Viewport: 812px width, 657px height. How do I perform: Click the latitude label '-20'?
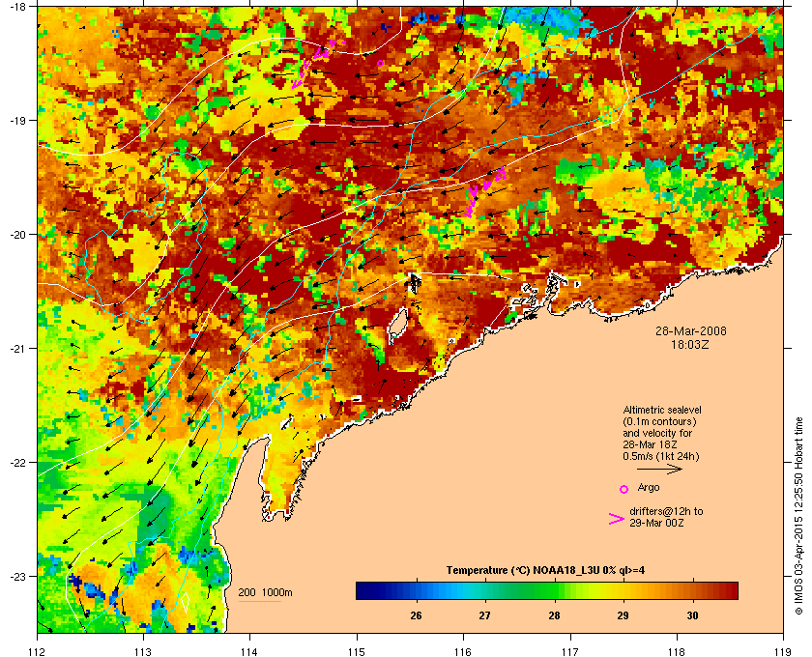point(17,235)
